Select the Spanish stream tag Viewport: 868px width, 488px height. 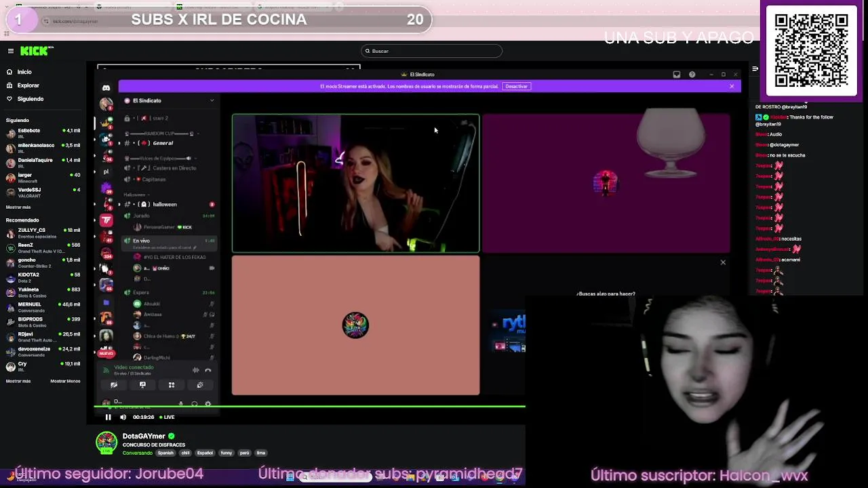[165, 453]
